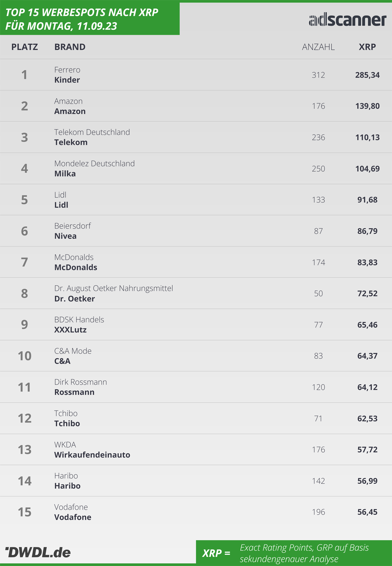The image size is (392, 566).
Task: Select the BRAND column header
Action: (x=70, y=47)
